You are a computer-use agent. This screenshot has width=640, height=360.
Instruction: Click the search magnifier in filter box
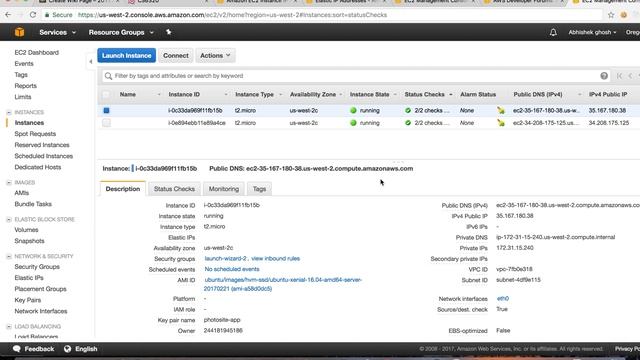click(108, 76)
